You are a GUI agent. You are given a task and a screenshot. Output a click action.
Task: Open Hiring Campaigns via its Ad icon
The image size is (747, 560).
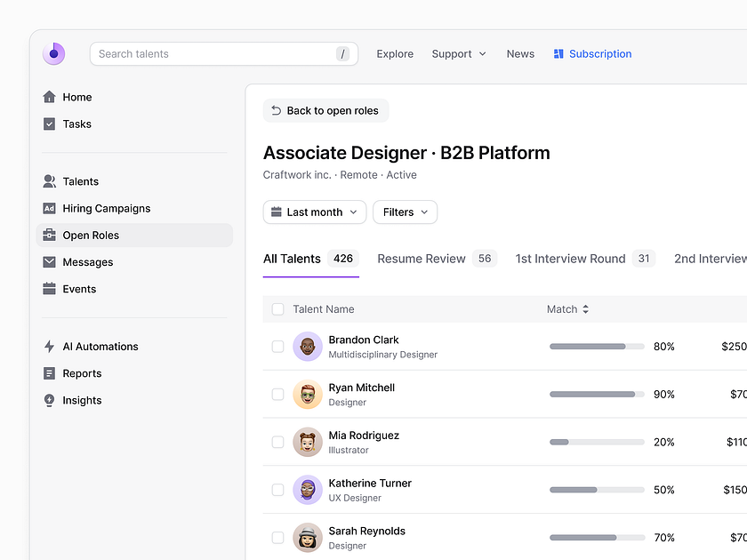click(51, 208)
